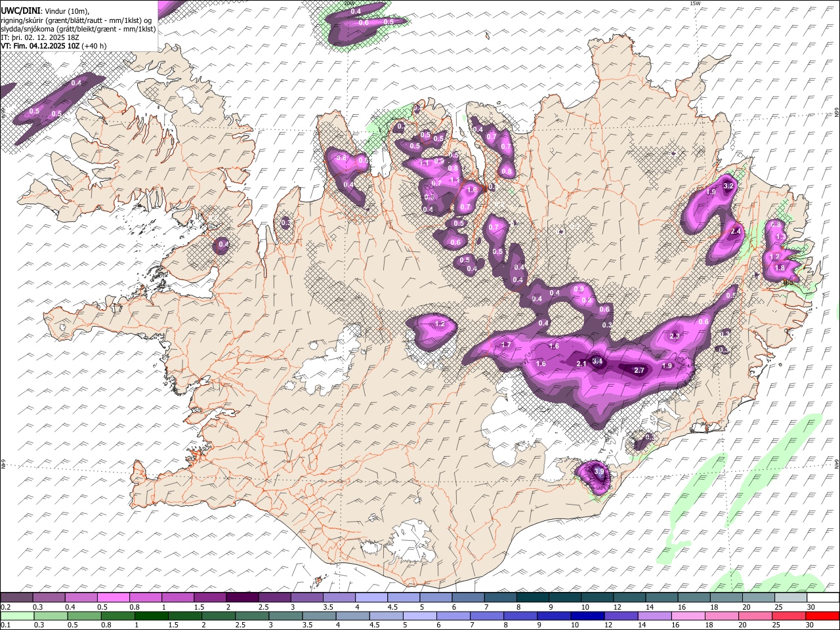Click the 3.2 precipitation value in the northeast
840x630 pixels.
pyautogui.click(x=728, y=186)
